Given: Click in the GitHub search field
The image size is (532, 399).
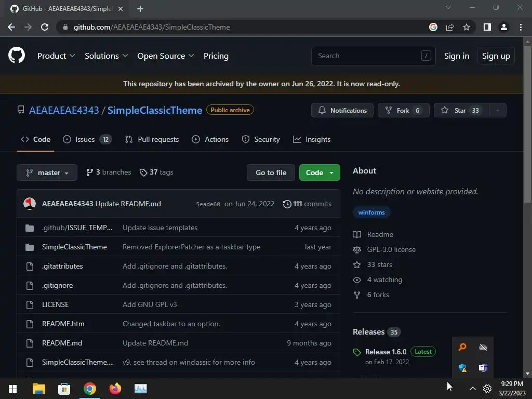Looking at the screenshot, I should coord(373,56).
